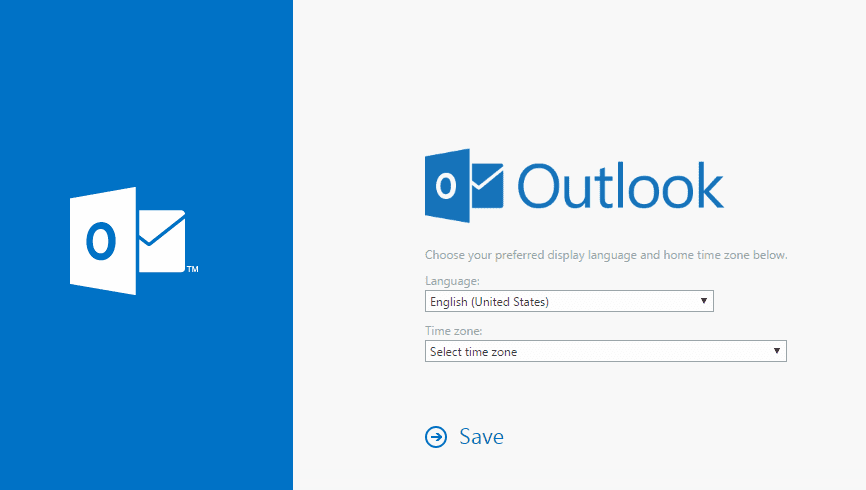Click the blue Outlook envelope logo icon
Viewport: 866px width, 490px height.
point(464,186)
